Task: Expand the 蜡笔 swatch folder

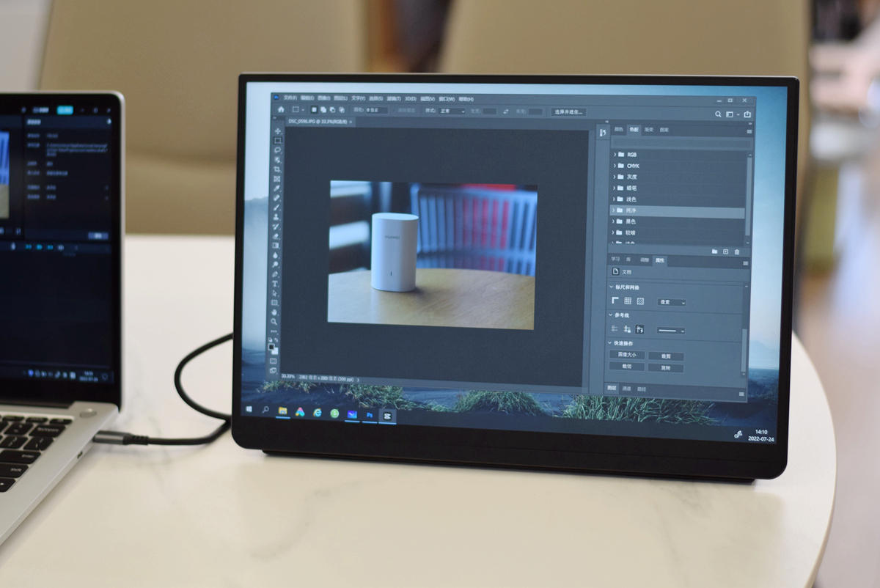Action: 615,188
